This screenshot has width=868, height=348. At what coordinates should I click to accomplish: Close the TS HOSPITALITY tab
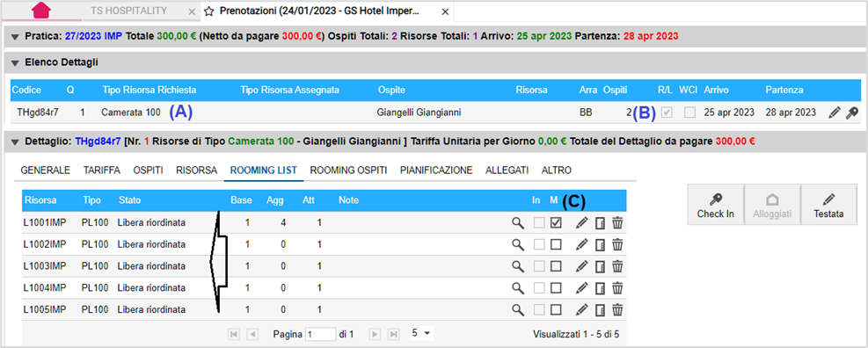click(x=191, y=11)
